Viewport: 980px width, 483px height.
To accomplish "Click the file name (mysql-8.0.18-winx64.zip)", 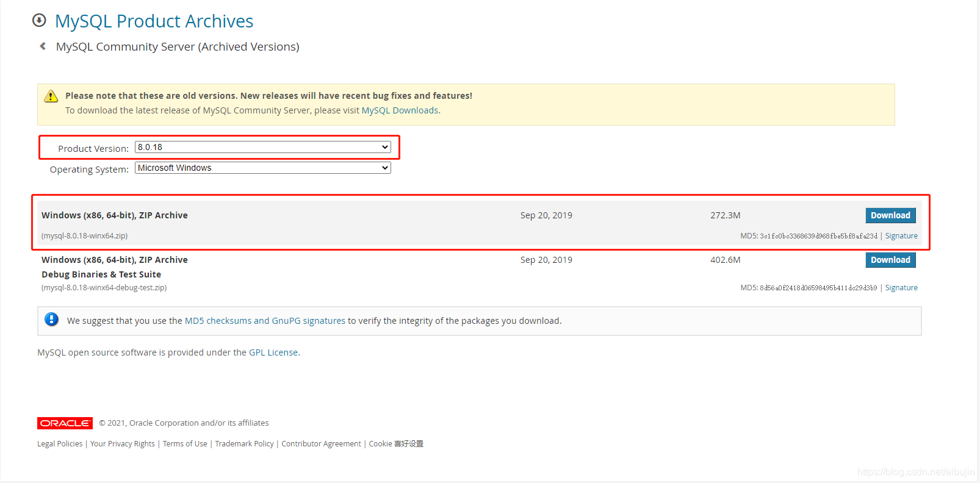I will pyautogui.click(x=84, y=236).
